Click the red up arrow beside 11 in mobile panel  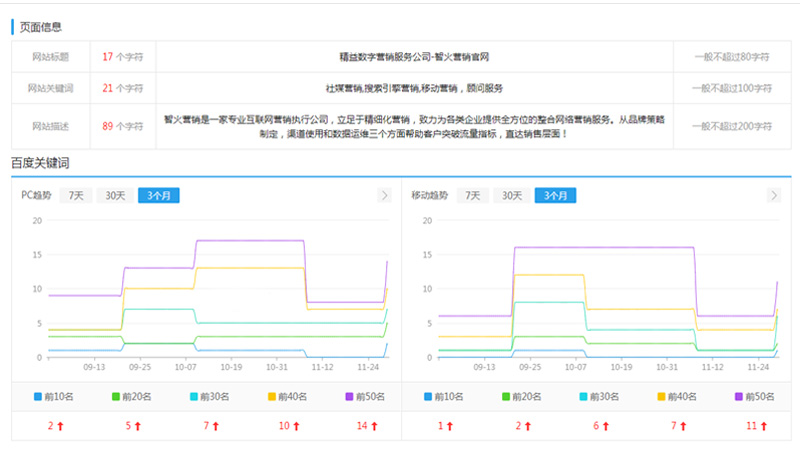[765, 426]
